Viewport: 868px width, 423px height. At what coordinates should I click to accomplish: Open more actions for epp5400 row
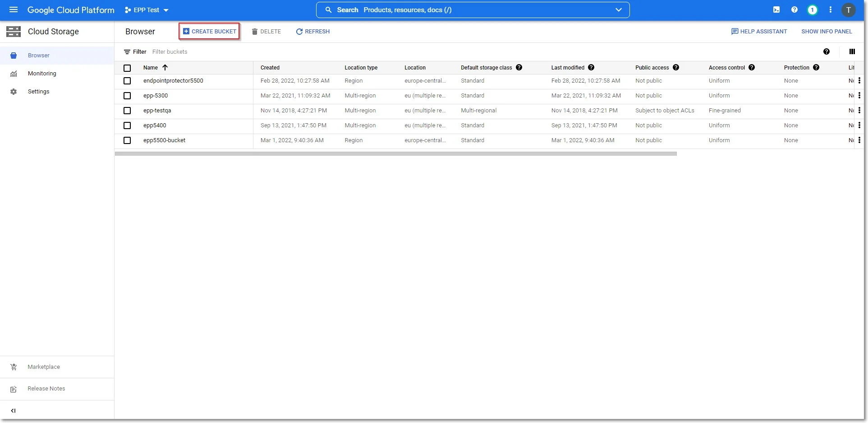(x=859, y=125)
